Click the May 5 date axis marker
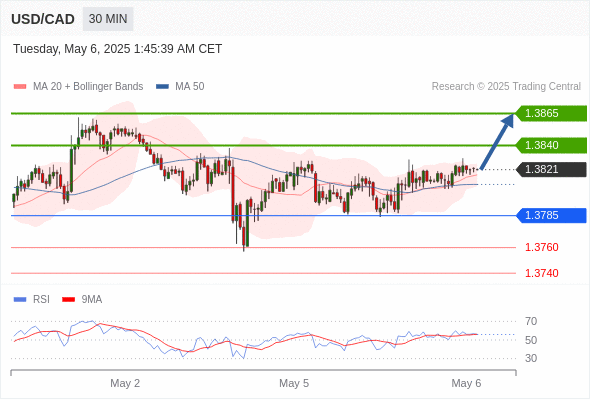This screenshot has width=590, height=400. click(294, 383)
